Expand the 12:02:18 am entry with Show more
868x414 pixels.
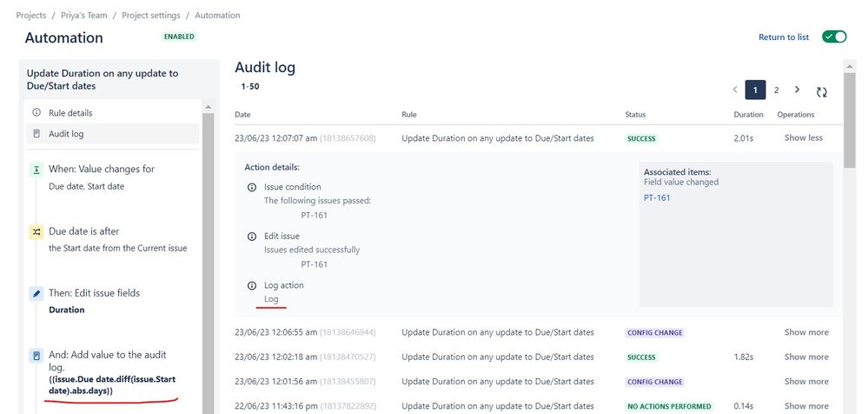point(806,357)
